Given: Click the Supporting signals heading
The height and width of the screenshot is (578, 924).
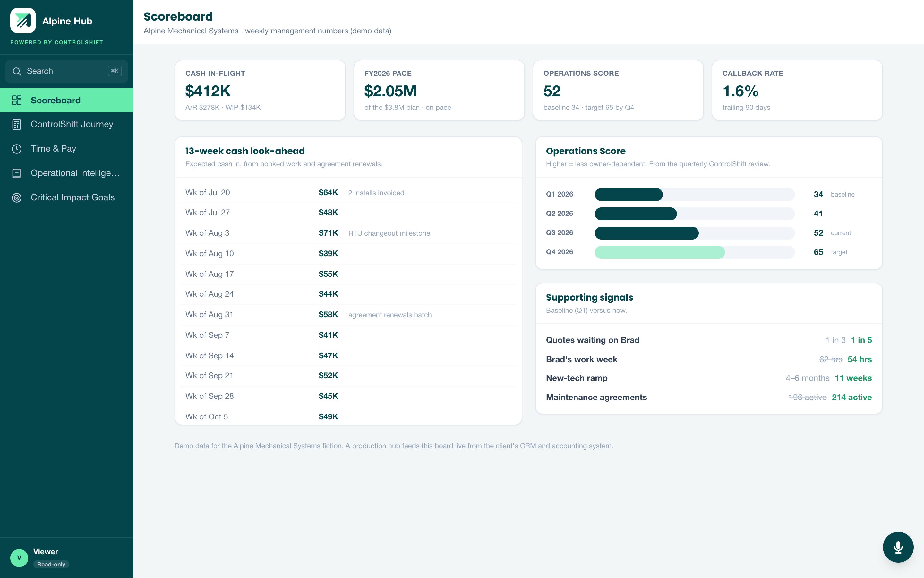Looking at the screenshot, I should 589,297.
